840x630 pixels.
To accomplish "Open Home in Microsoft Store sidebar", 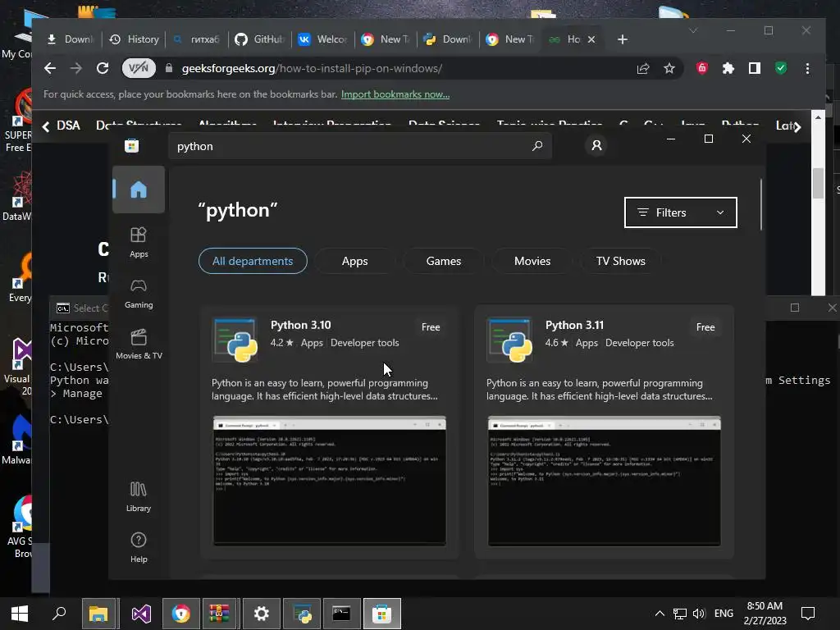I will (139, 189).
